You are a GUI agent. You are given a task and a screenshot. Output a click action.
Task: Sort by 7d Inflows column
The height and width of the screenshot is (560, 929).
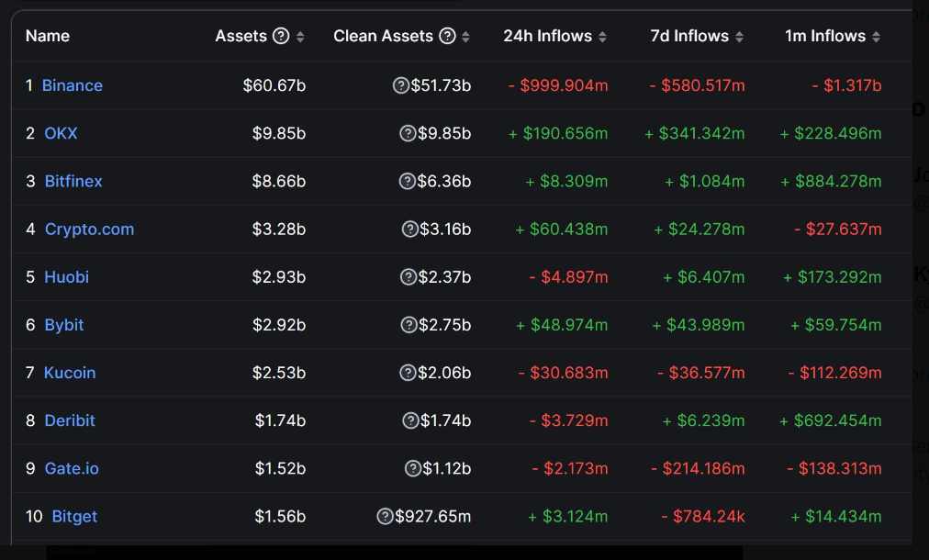point(739,37)
